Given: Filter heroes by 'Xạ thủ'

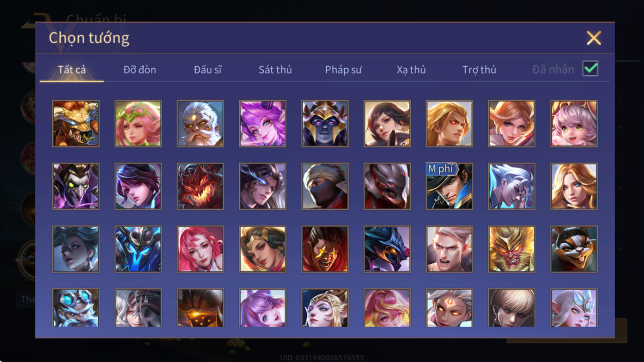Looking at the screenshot, I should point(411,70).
